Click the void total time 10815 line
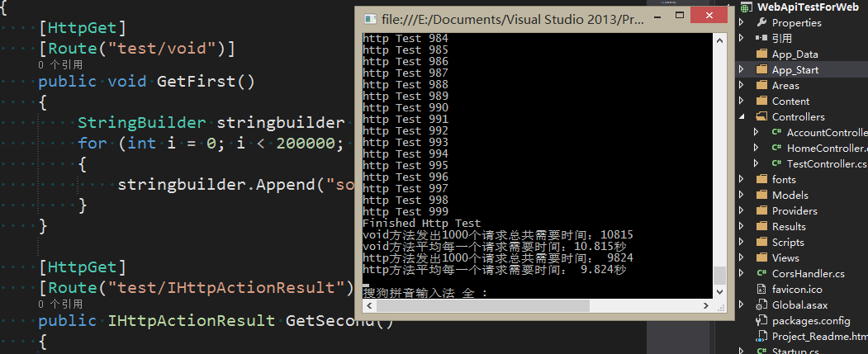This screenshot has width=868, height=354. (498, 234)
